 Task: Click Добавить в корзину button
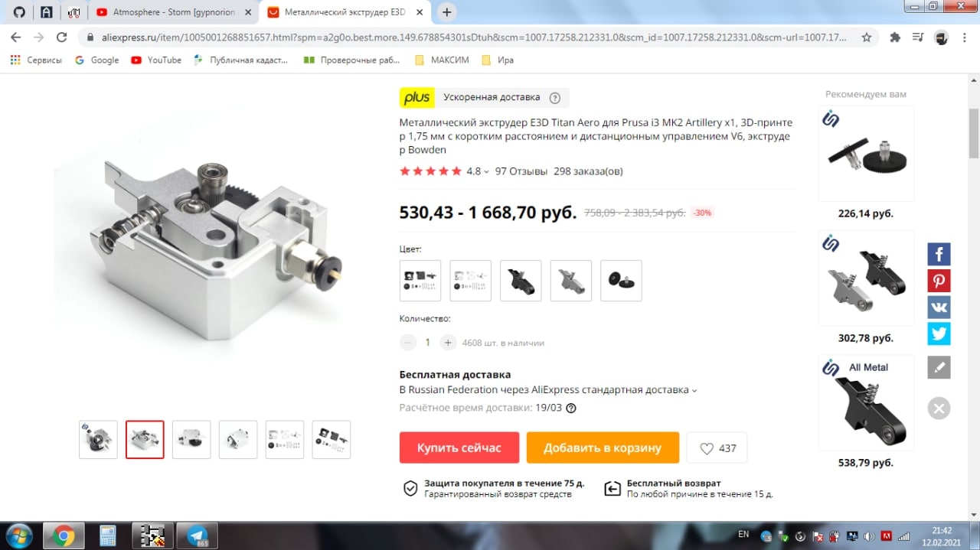(x=603, y=447)
